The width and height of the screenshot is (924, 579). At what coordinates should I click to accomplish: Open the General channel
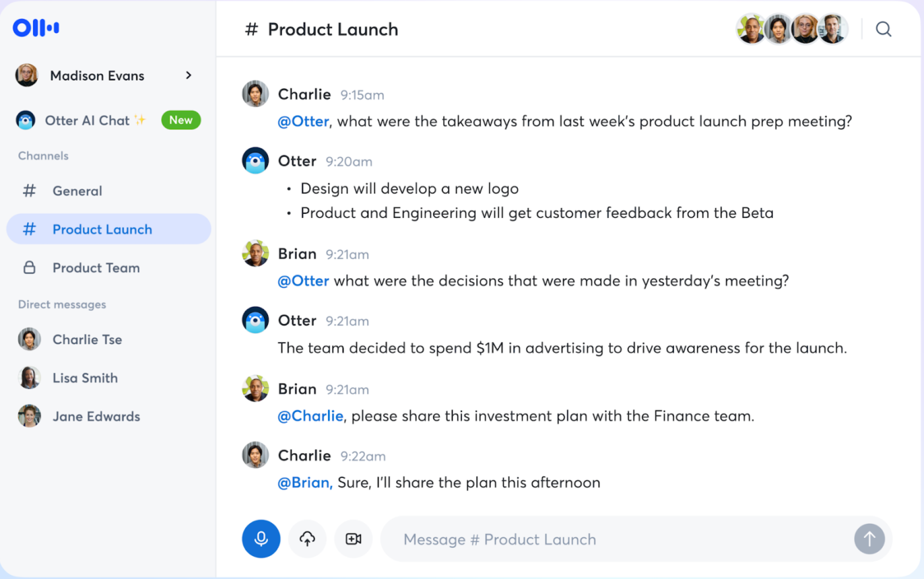77,191
